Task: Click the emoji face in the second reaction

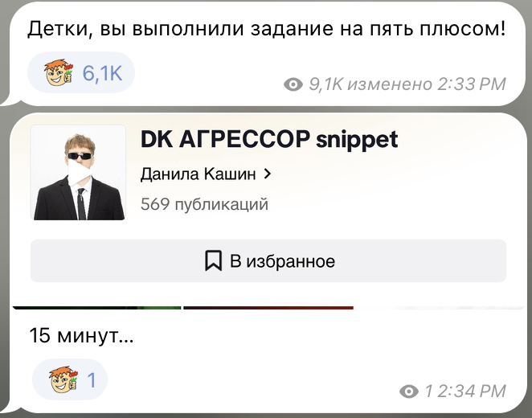Action: click(63, 379)
